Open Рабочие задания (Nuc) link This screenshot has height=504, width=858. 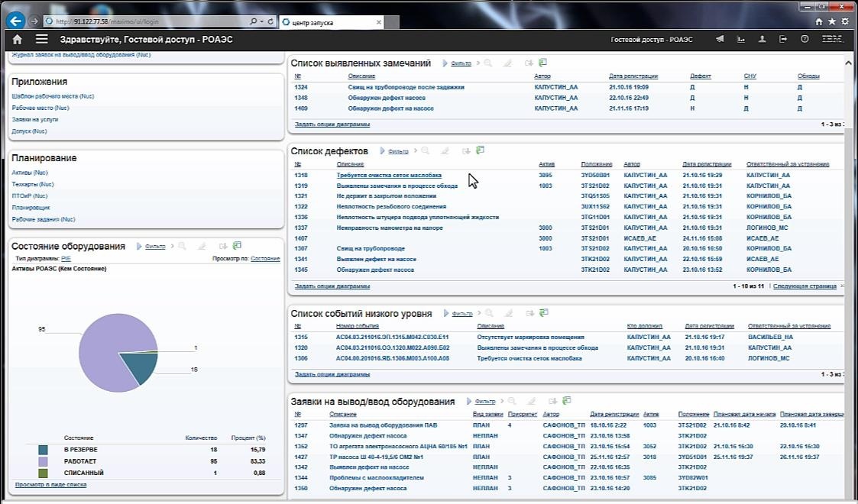44,219
